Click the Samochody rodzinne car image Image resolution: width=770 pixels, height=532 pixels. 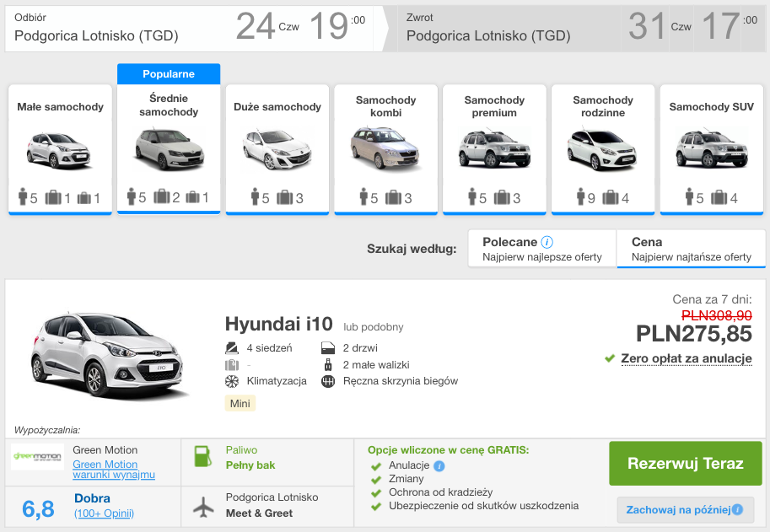(602, 150)
